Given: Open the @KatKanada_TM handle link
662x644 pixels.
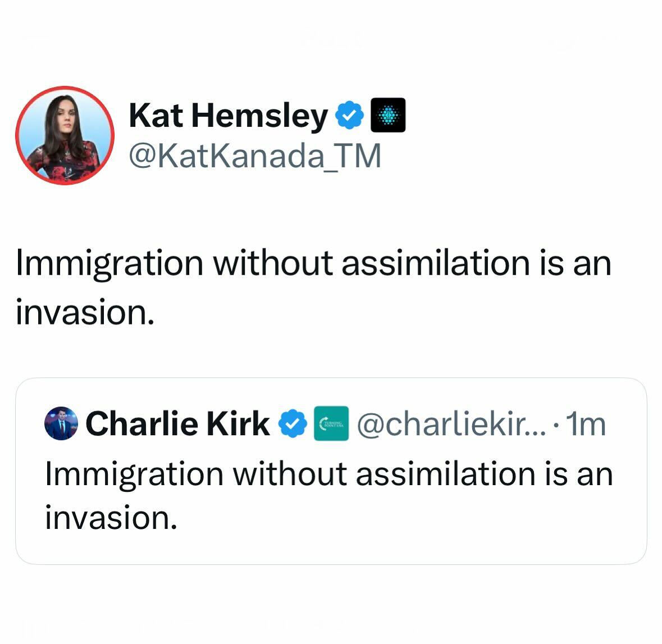Looking at the screenshot, I should coord(255,156).
